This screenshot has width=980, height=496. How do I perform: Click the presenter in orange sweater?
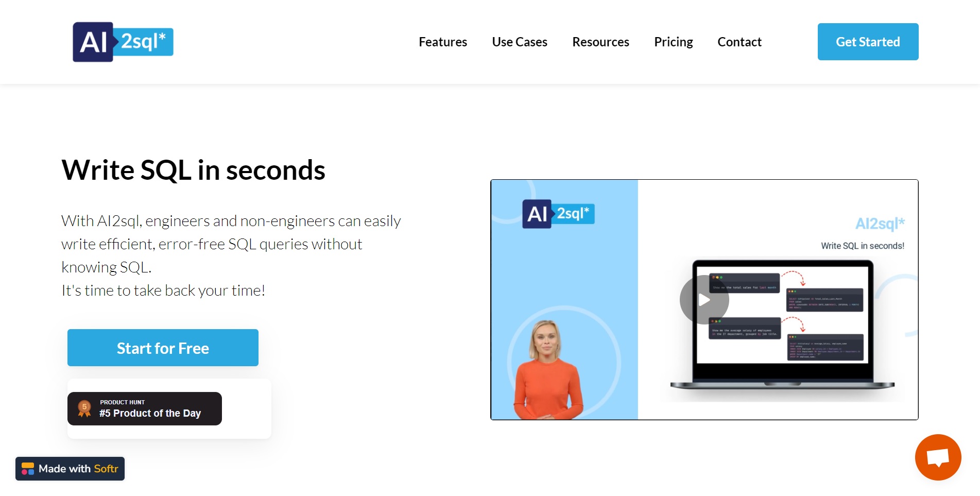[x=548, y=369]
